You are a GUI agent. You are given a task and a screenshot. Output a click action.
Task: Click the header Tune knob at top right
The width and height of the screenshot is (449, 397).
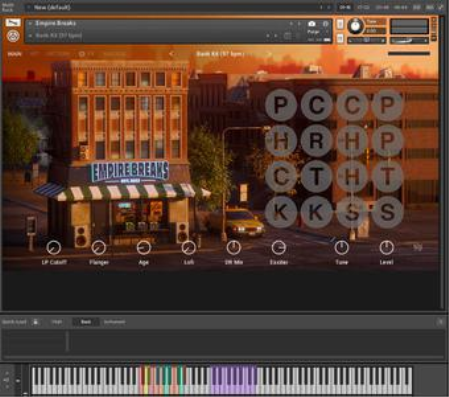pos(355,26)
